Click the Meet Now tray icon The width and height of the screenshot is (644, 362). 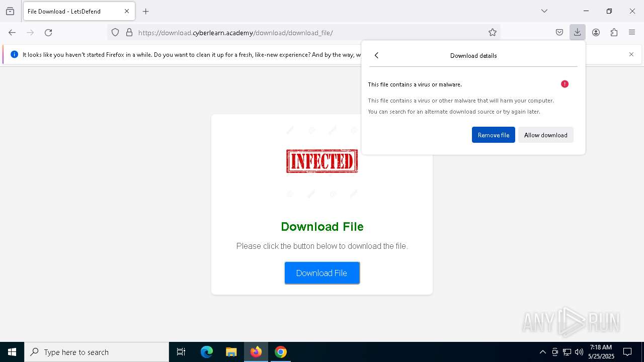pyautogui.click(x=555, y=352)
